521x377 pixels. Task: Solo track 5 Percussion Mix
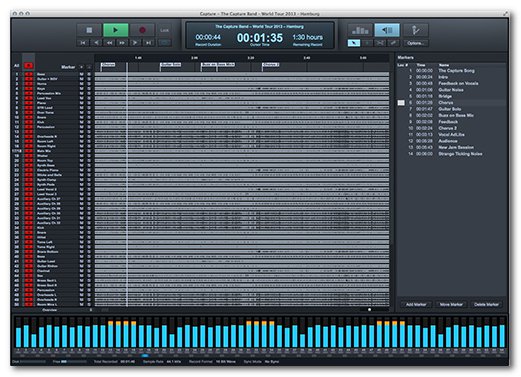pos(89,93)
